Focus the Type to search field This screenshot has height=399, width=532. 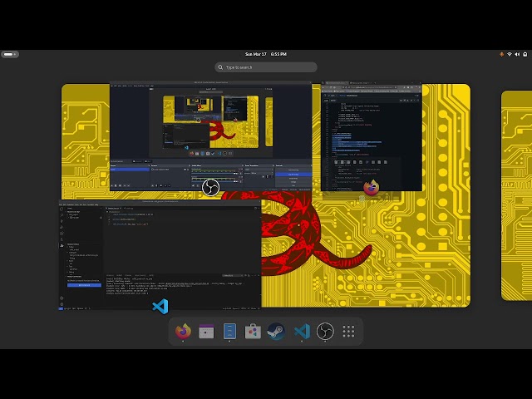(266, 67)
